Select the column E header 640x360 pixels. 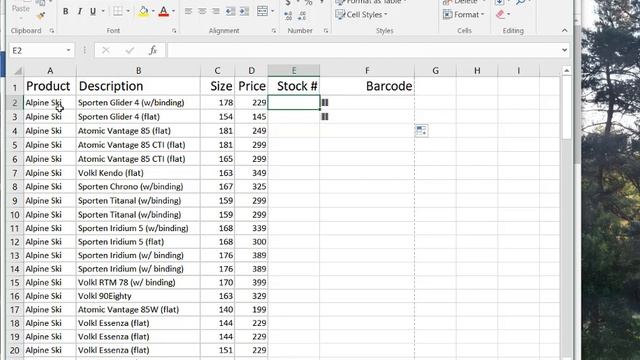point(294,71)
